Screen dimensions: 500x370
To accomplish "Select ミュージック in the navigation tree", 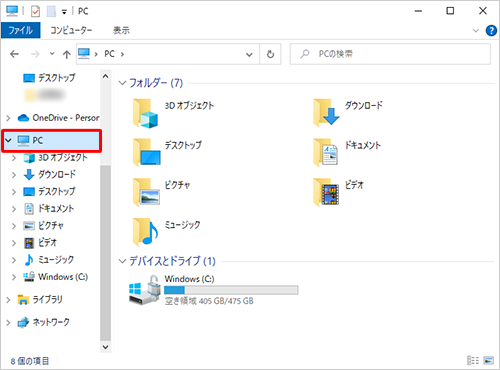I will 49,260.
